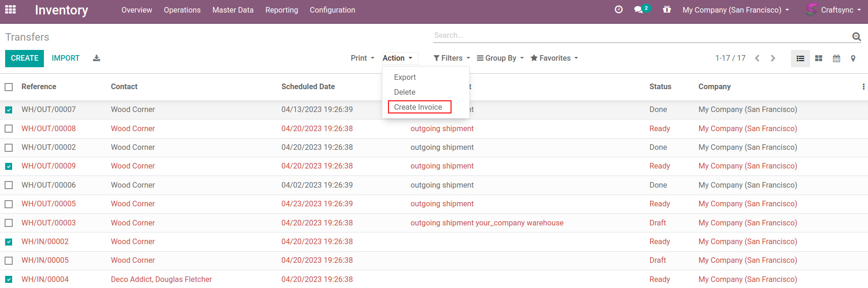Switch to map view
Image resolution: width=868 pixels, height=288 pixels.
853,58
